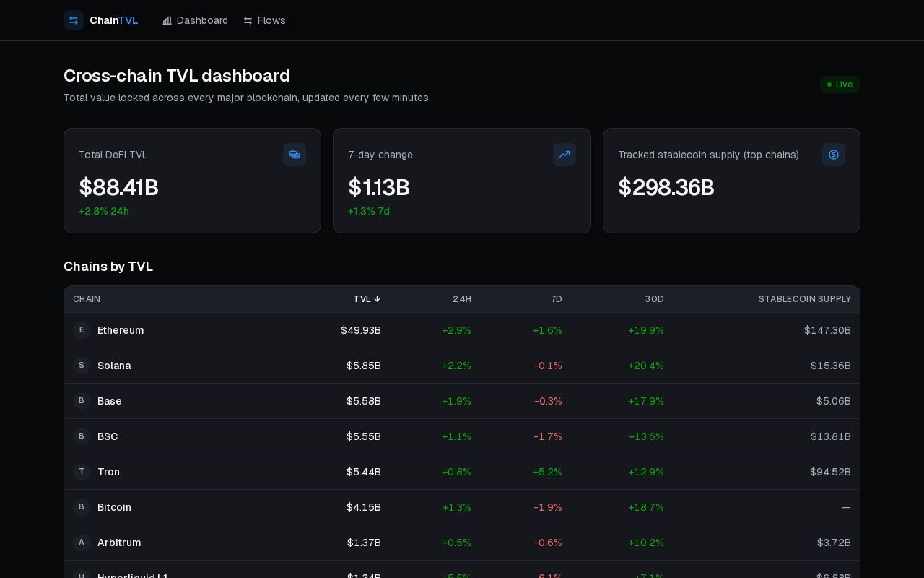Sort by Chain column header

pyautogui.click(x=87, y=299)
